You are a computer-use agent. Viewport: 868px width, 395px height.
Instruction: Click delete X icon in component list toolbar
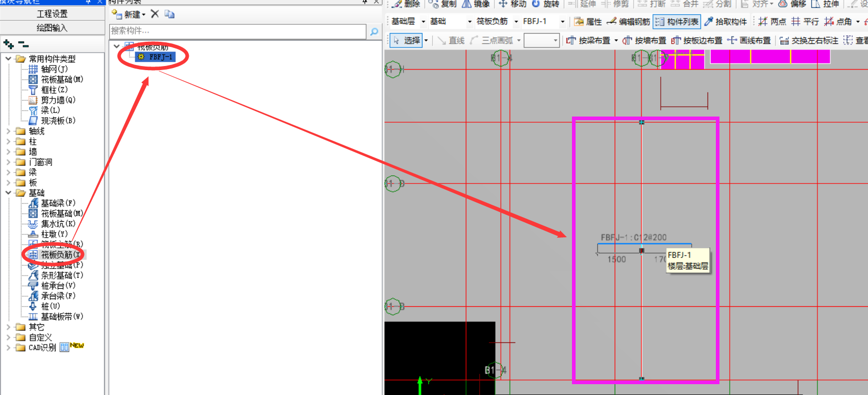click(x=155, y=14)
